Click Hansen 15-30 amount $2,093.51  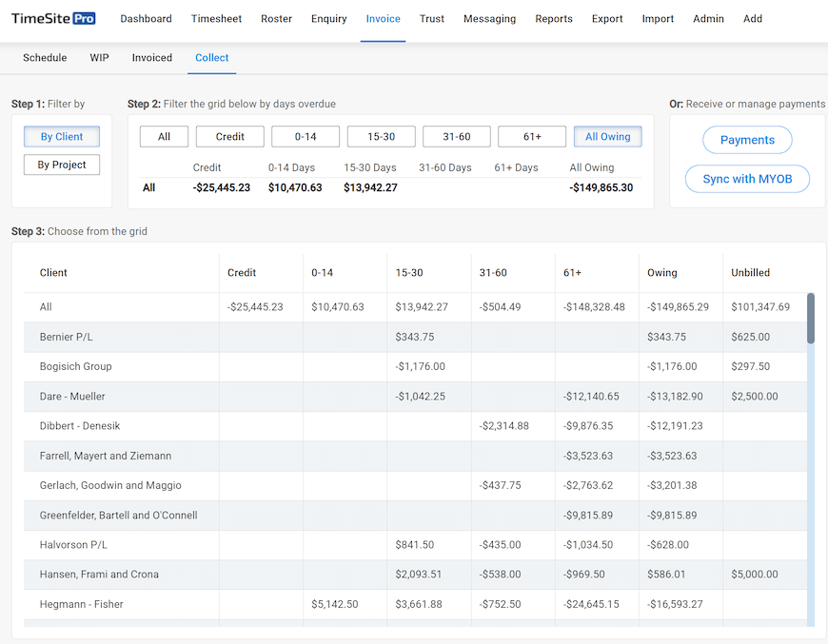[418, 575]
